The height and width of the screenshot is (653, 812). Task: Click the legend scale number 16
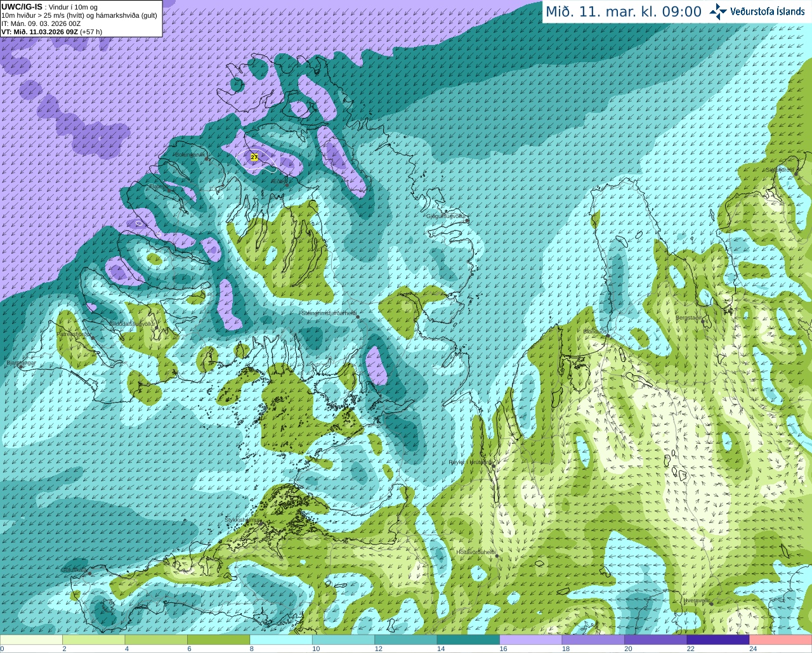click(x=503, y=649)
